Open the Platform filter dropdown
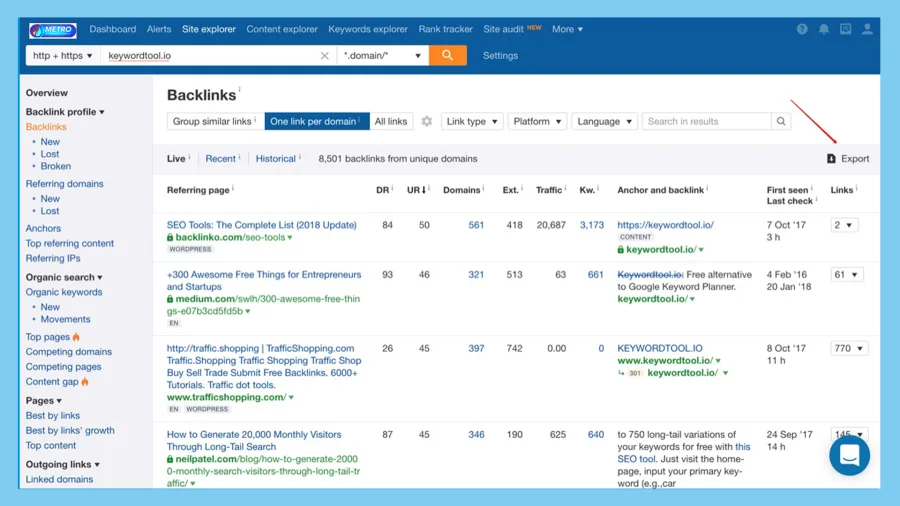Image resolution: width=900 pixels, height=506 pixels. pos(537,121)
